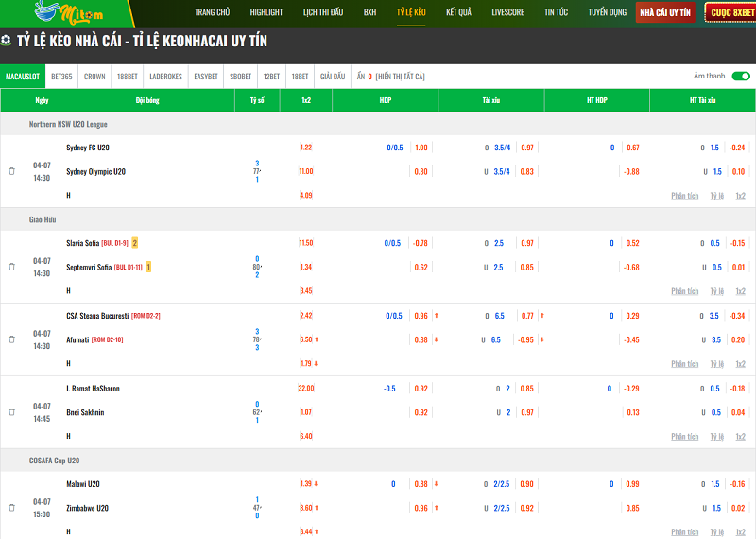Open Phân tích for Malawi U20 match
The image size is (756, 539).
(684, 532)
